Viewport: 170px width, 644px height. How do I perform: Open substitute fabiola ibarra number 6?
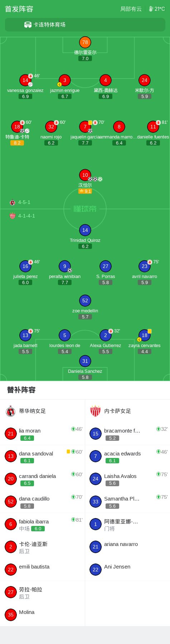[x=42, y=524]
